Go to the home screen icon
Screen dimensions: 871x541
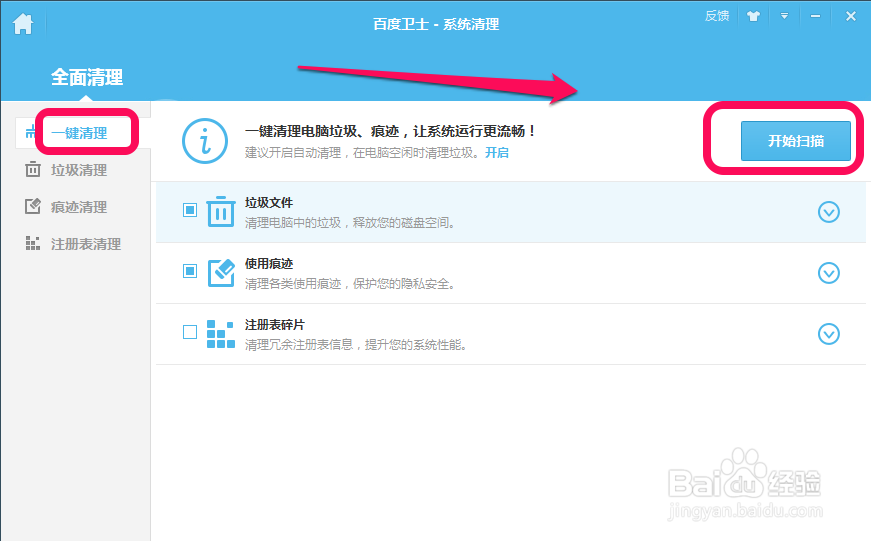(23, 24)
